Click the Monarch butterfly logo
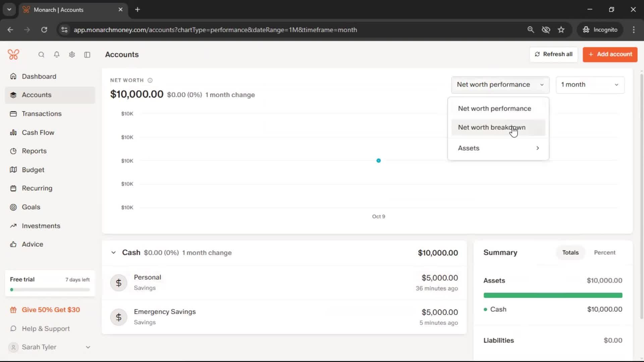This screenshot has width=644, height=362. coord(13,54)
